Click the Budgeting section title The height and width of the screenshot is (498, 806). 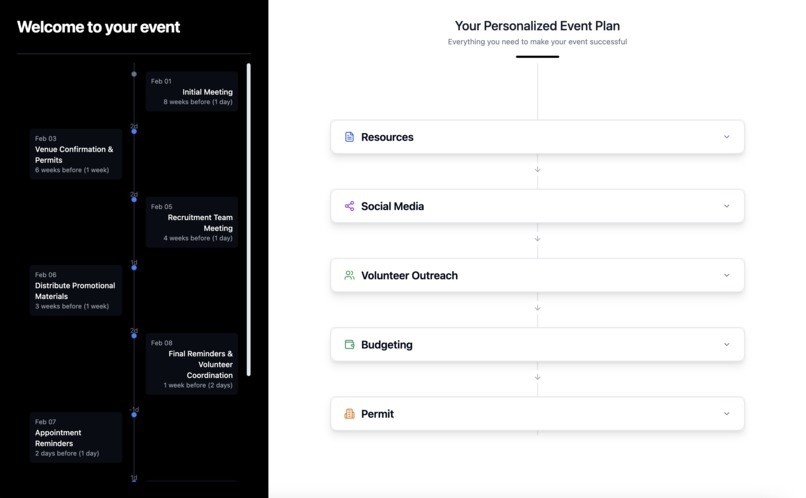coord(386,344)
